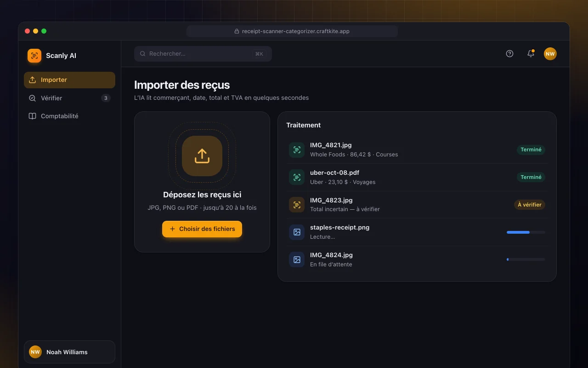Click the Traitement panel heading
This screenshot has height=368, width=588.
304,125
